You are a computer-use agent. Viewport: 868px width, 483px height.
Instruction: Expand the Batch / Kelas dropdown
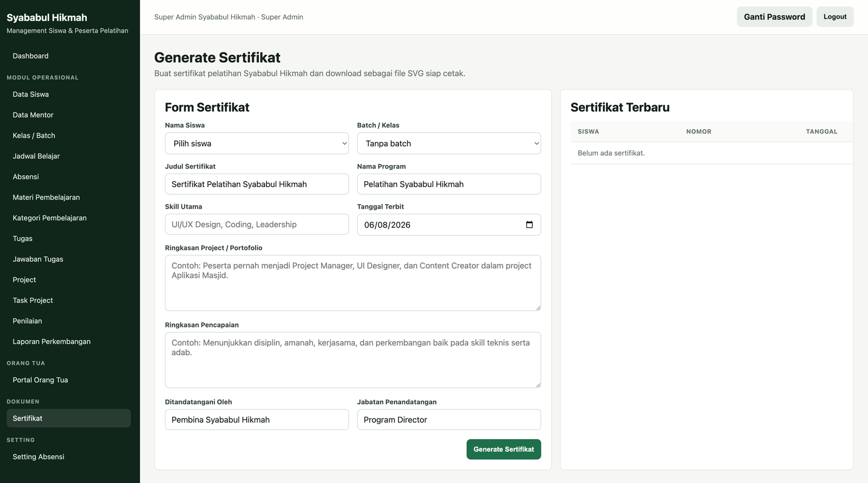(449, 143)
